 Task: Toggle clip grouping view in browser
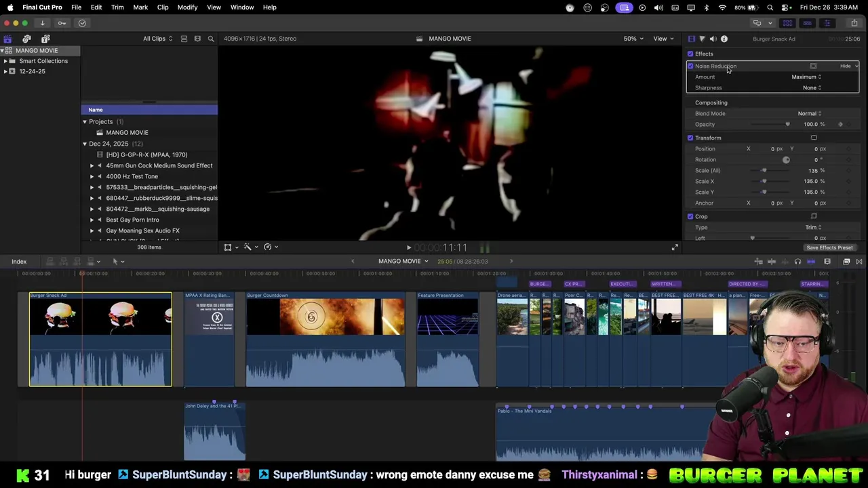point(184,39)
